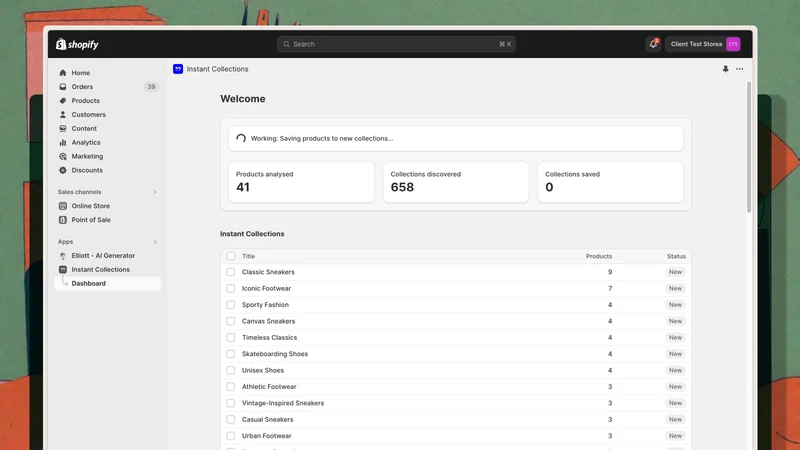
Task: Click the Content icon in sidebar
Action: [63, 129]
